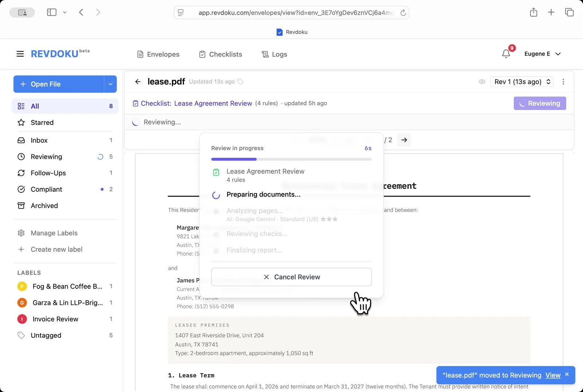
Task: Expand the Open File dropdown arrow
Action: 110,84
